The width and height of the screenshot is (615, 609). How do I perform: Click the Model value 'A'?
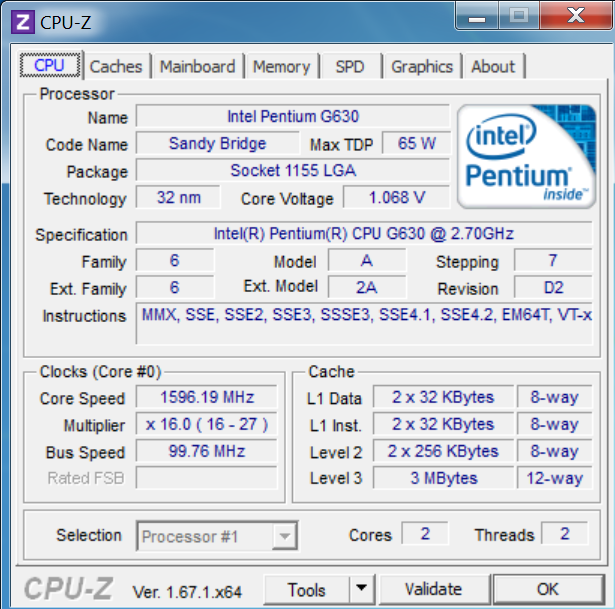pyautogui.click(x=367, y=261)
